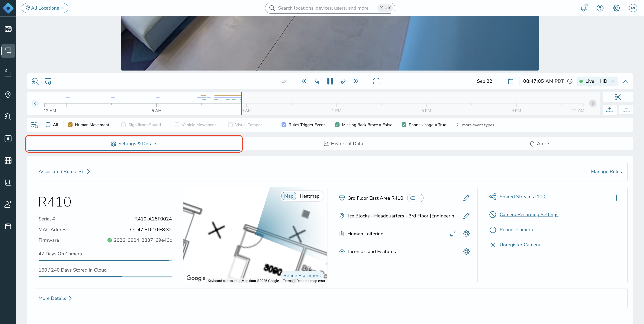This screenshot has width=644, height=324.
Task: Open Human Loitering settings gear
Action: (466, 234)
